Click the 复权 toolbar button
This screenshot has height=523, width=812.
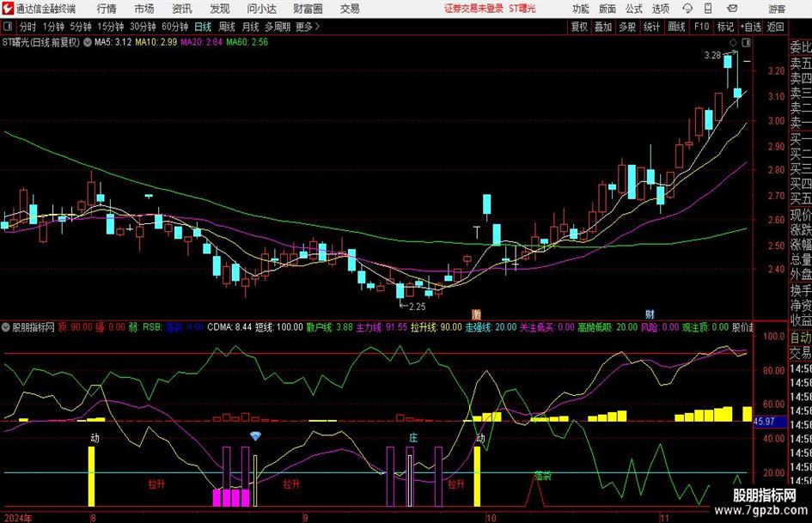tap(579, 27)
